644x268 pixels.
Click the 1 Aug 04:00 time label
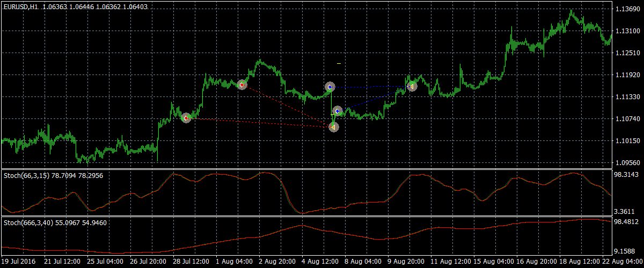[234, 262]
